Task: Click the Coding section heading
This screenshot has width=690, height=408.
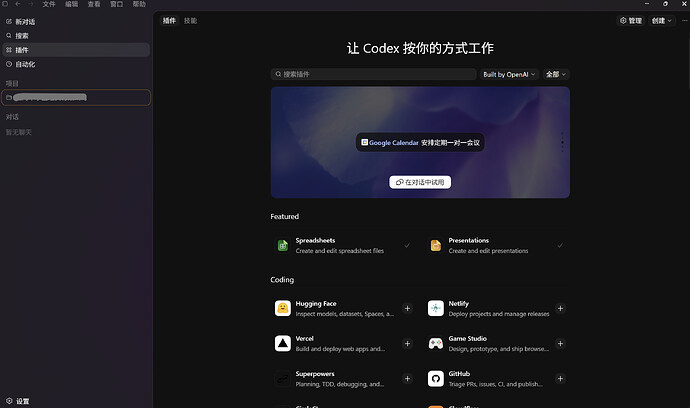Action: point(282,280)
